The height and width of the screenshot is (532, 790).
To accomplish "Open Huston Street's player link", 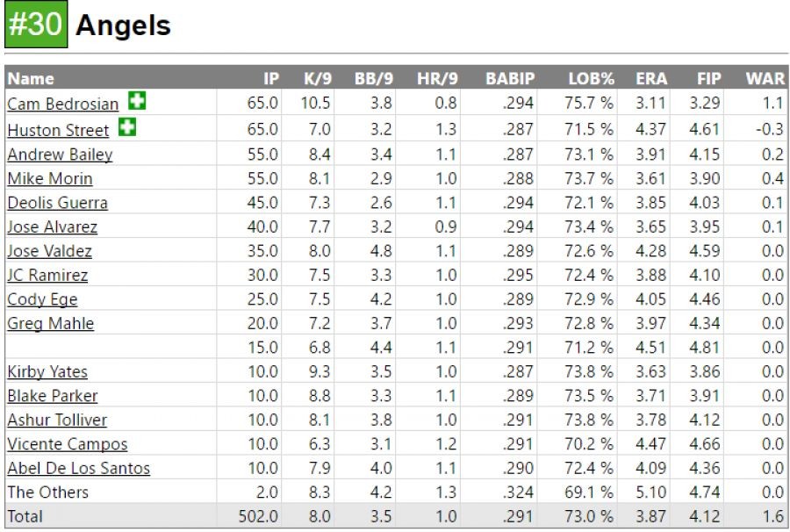I will (x=58, y=130).
